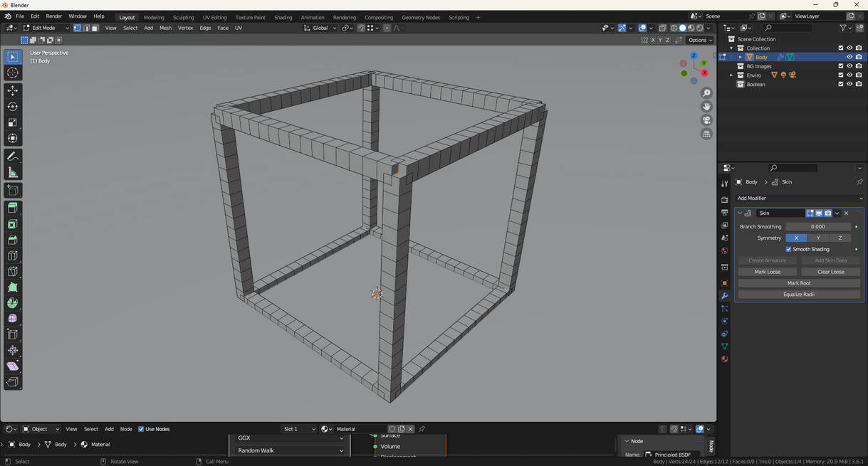Select the Rotate tool
Viewport: 868px width, 466px height.
13,107
